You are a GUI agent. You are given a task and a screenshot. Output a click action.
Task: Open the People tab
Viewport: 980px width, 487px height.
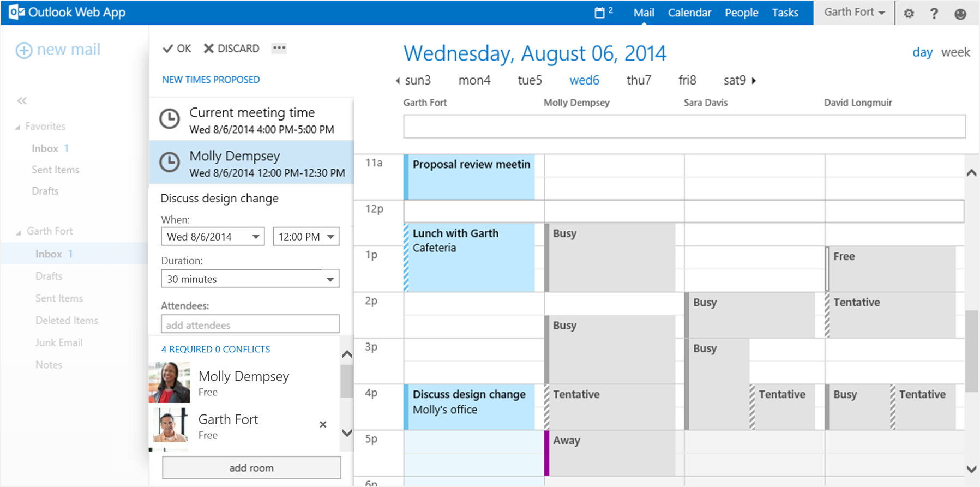pyautogui.click(x=741, y=13)
